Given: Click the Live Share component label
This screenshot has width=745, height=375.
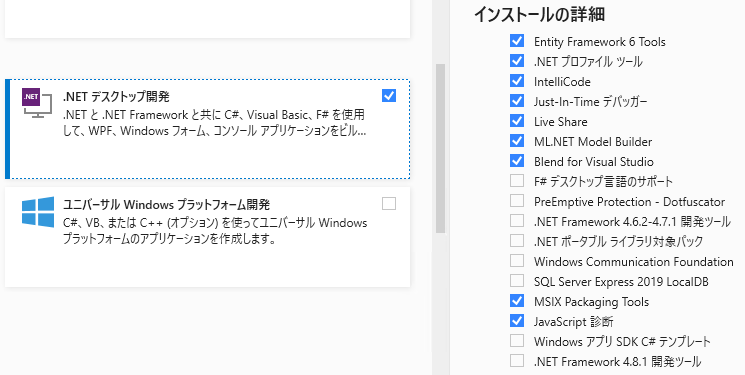Looking at the screenshot, I should (x=561, y=122).
